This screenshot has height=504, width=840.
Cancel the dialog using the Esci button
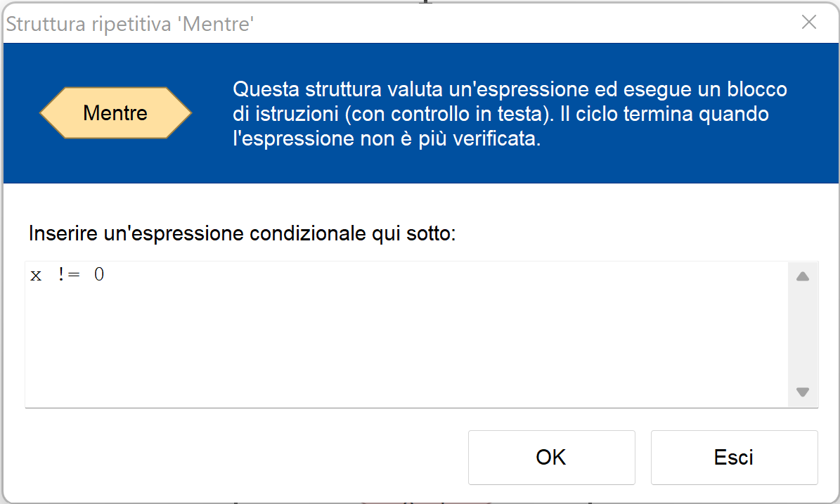pyautogui.click(x=734, y=458)
